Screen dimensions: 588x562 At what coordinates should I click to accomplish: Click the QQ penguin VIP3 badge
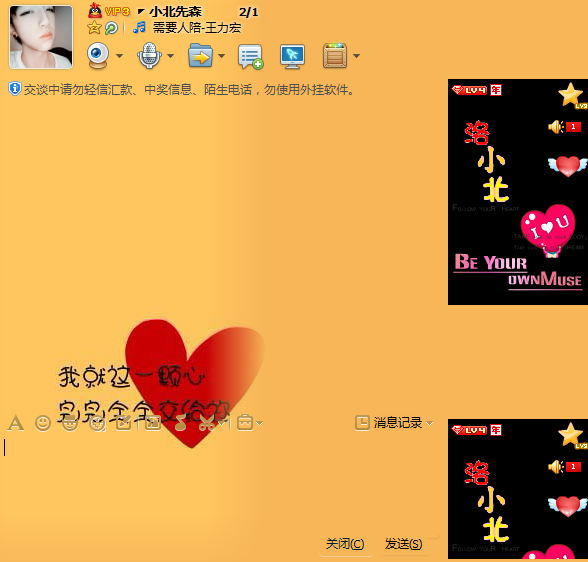click(x=109, y=11)
